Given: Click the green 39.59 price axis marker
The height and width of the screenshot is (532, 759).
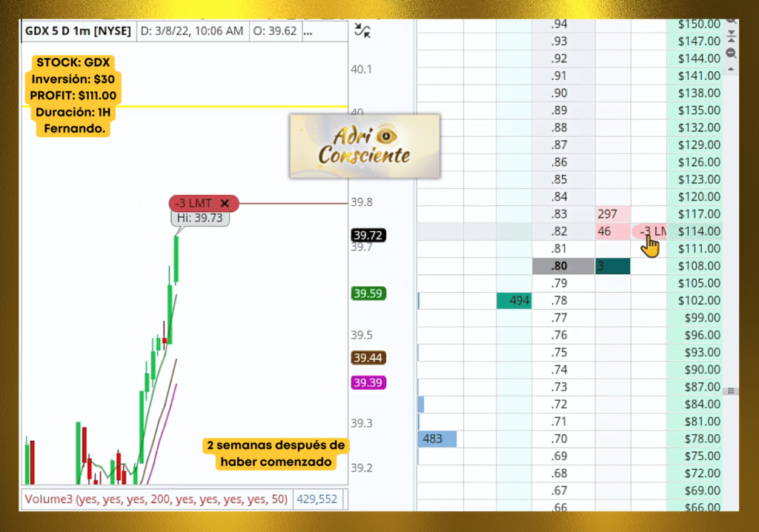Looking at the screenshot, I should [x=368, y=293].
